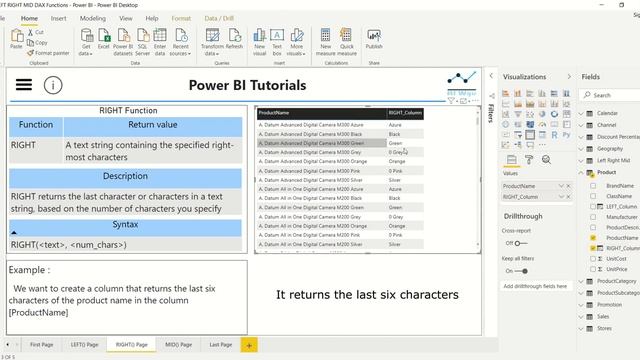Collapse the Product table
640x360 pixels.
[x=581, y=172]
